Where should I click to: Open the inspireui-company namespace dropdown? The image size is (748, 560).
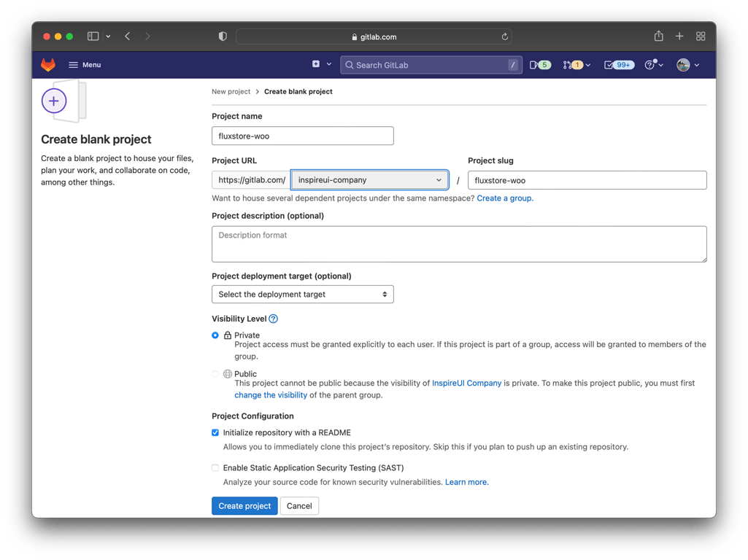(370, 180)
